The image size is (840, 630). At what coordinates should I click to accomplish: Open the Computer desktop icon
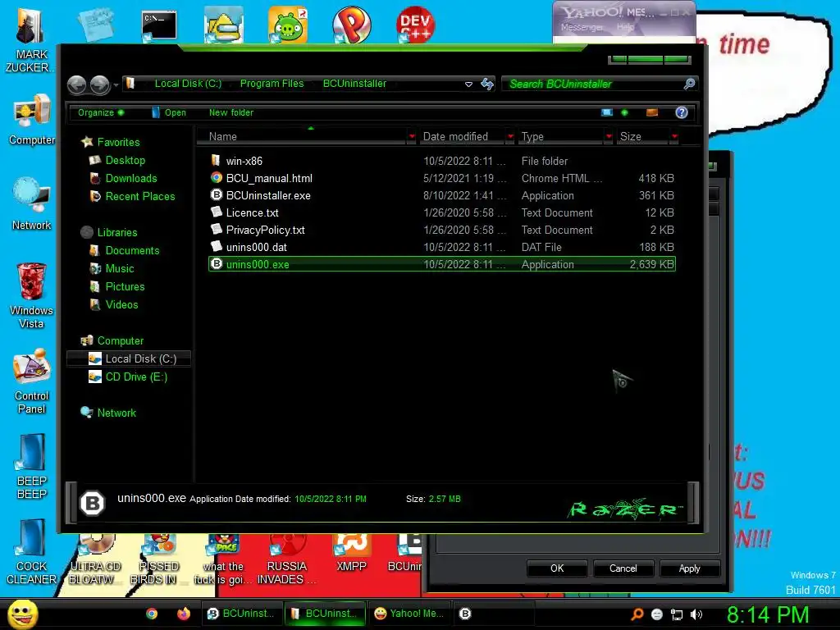coord(32,119)
